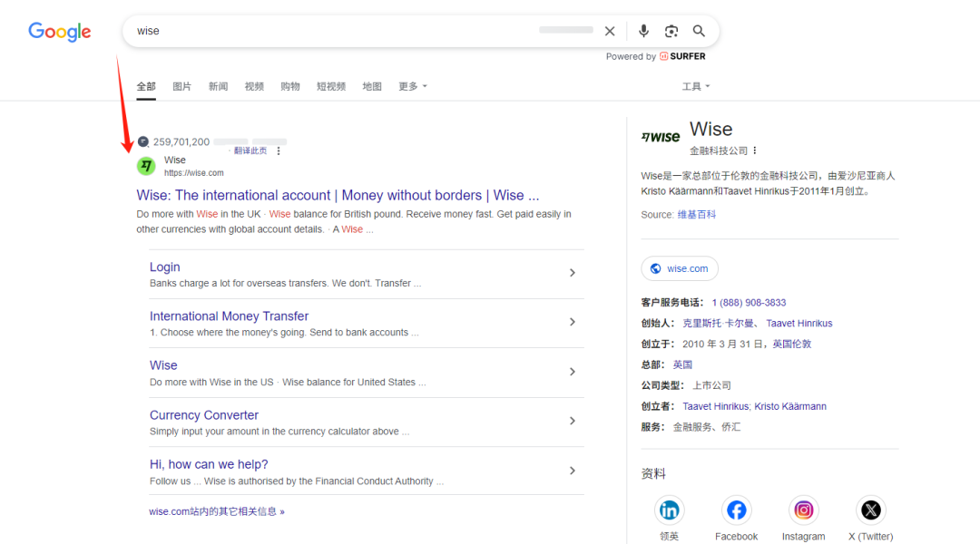980x544 pixels.
Task: Open the result's three-dot options menu
Action: tap(279, 151)
